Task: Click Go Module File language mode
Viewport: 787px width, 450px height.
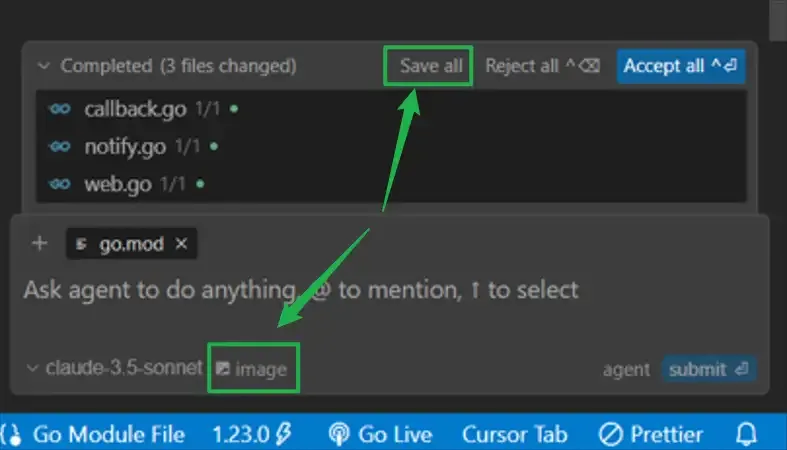Action: [x=108, y=434]
